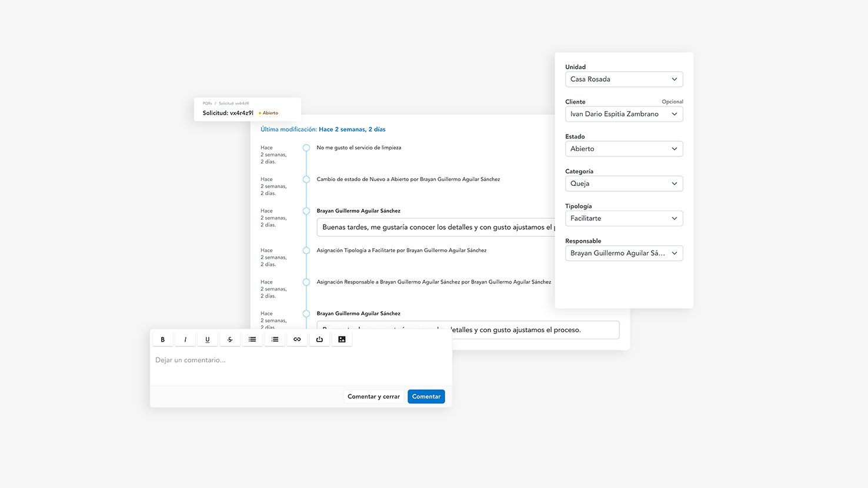Click the upload file icon

[319, 339]
